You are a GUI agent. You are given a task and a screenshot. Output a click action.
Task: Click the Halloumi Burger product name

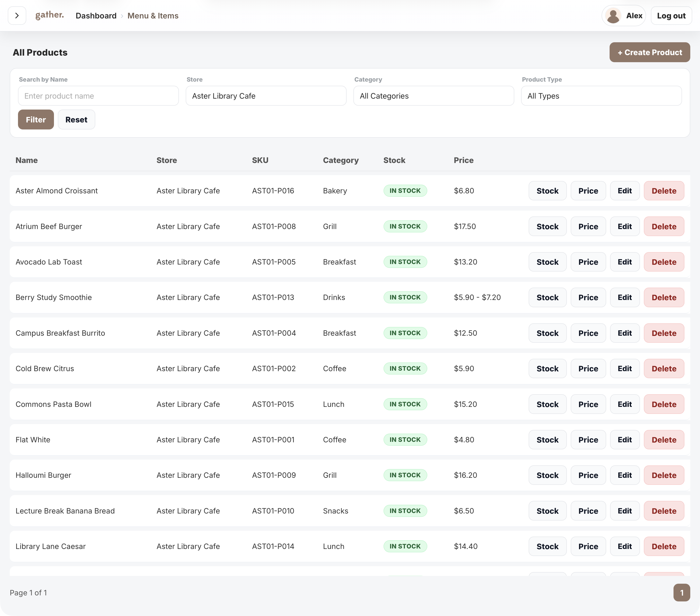point(44,476)
